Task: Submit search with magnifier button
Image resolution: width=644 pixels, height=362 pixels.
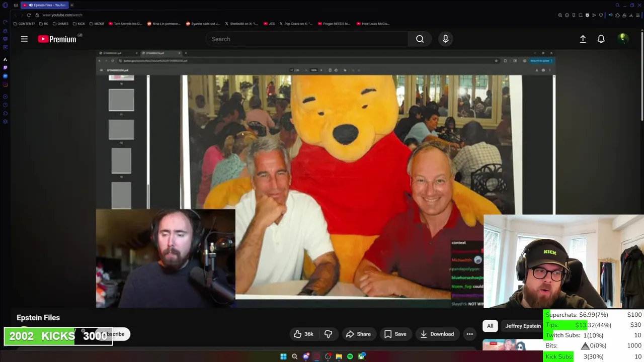Action: click(x=420, y=39)
